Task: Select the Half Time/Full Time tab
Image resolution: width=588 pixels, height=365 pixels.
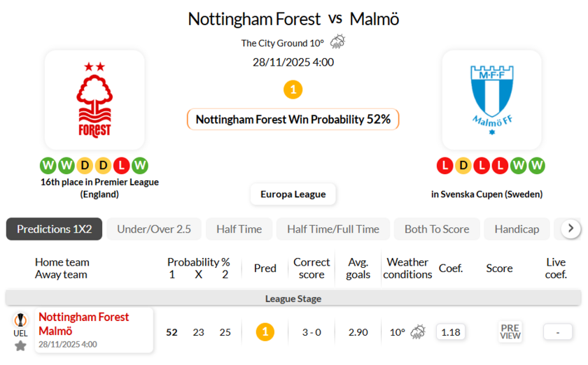Action: [333, 229]
